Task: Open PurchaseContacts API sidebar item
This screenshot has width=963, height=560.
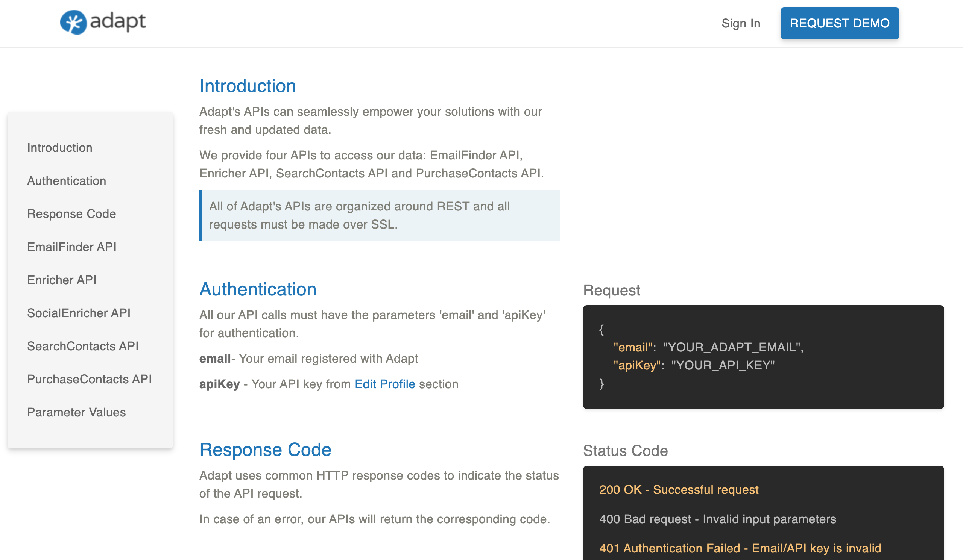Action: 90,379
